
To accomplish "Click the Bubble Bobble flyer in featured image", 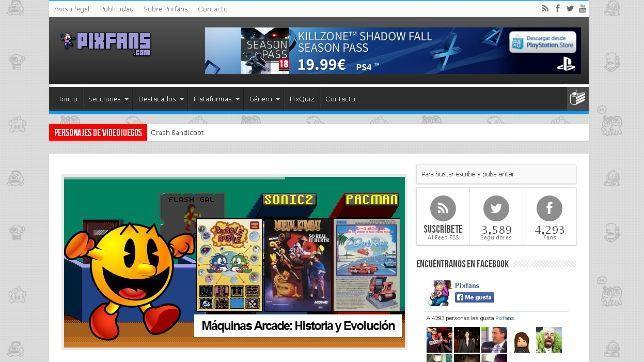I will click(229, 265).
